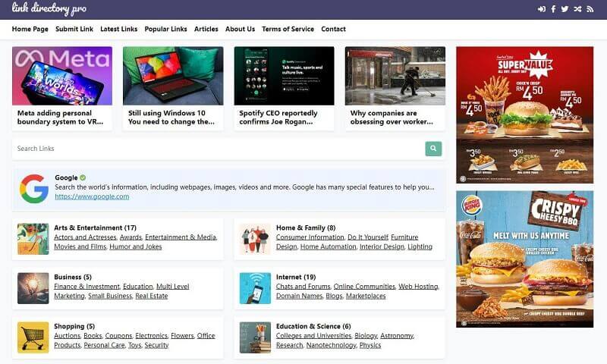The width and height of the screenshot is (607, 364).
Task: Open Internet (19) category heading
Action: pos(296,277)
